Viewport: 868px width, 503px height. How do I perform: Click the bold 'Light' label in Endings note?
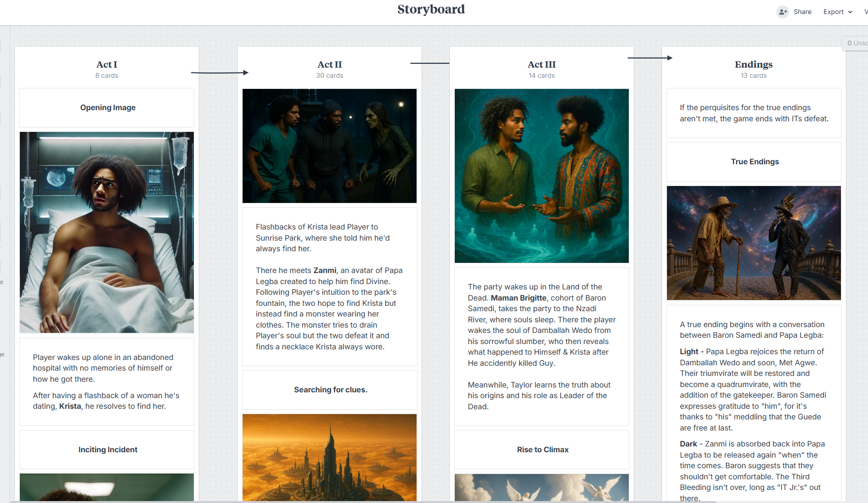[689, 352]
